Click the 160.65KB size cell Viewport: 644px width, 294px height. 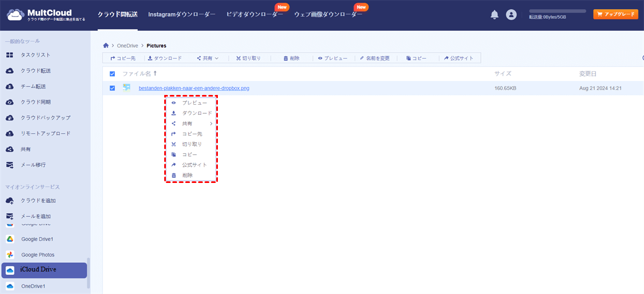pyautogui.click(x=506, y=88)
